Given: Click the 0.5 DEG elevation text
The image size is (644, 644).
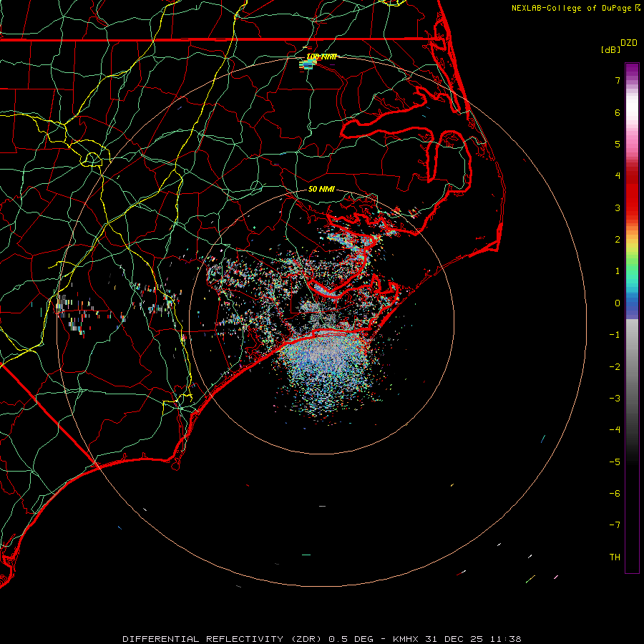Looking at the screenshot, I should pyautogui.click(x=351, y=639).
